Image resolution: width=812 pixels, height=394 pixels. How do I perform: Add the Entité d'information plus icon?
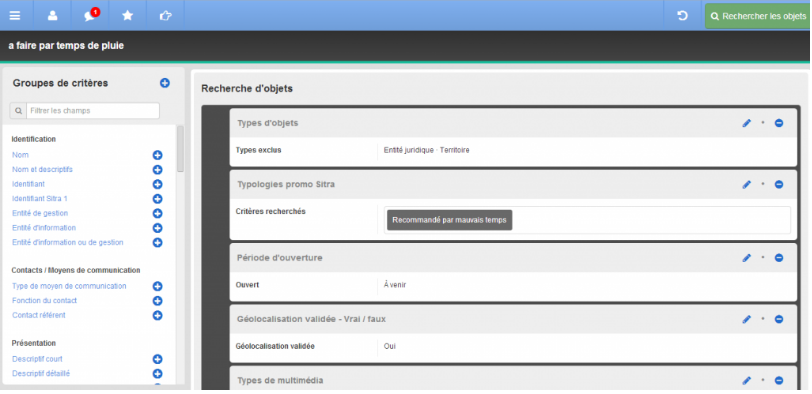tap(157, 228)
